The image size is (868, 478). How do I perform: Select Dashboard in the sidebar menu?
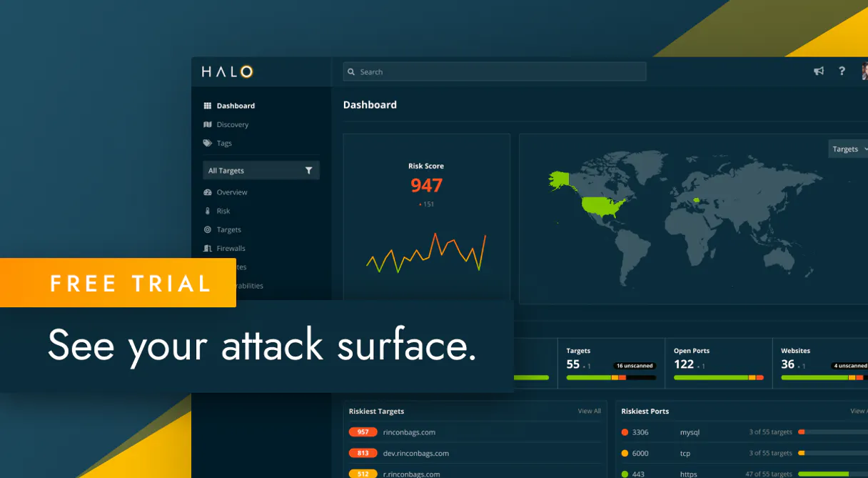click(x=207, y=105)
